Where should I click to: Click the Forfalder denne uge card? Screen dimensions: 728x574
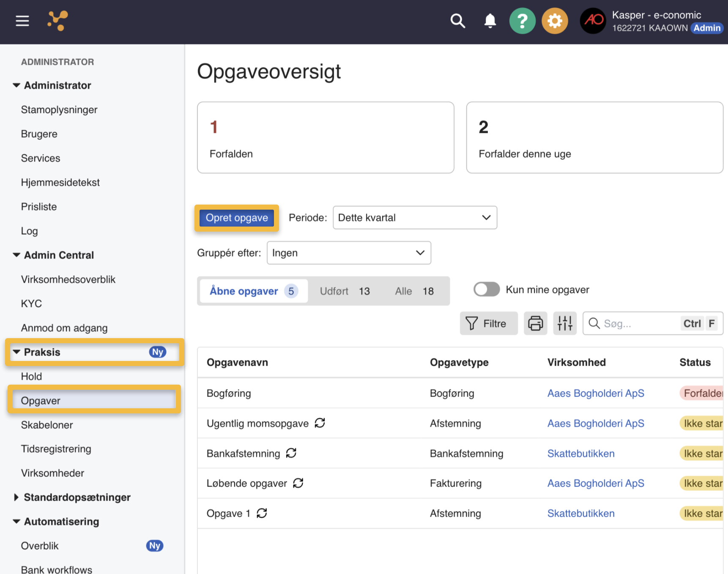coord(594,137)
